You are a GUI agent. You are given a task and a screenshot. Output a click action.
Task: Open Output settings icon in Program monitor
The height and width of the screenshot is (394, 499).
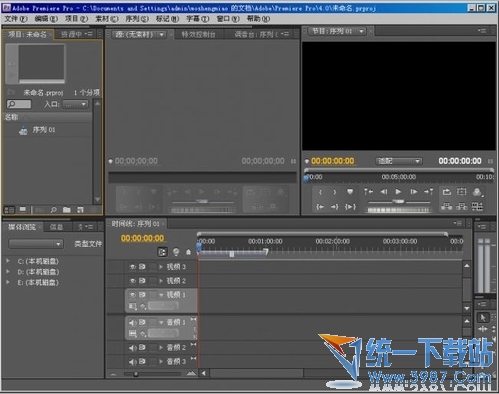[x=477, y=192]
